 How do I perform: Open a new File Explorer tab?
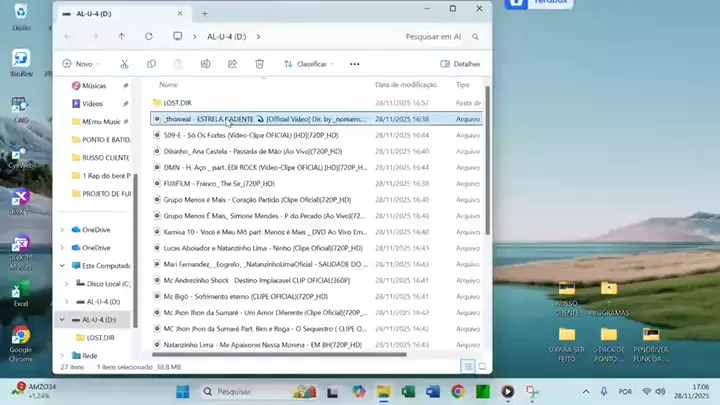click(x=204, y=14)
